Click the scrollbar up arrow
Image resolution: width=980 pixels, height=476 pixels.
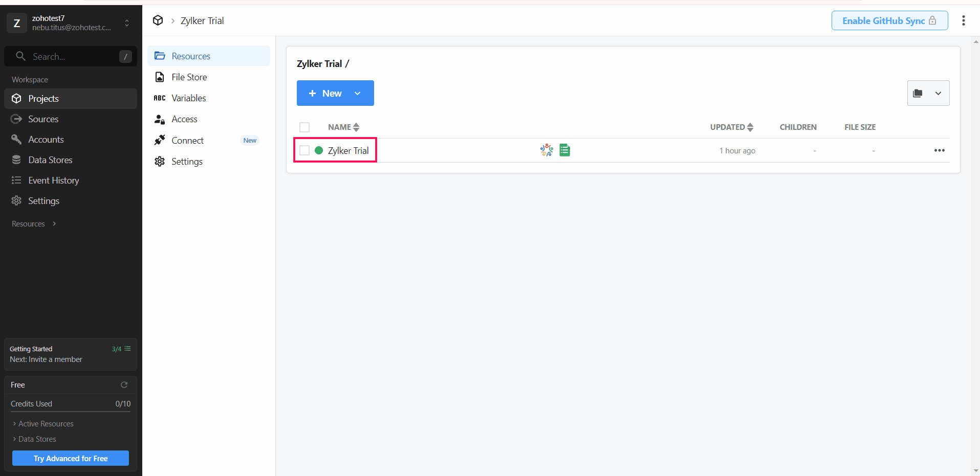976,41
